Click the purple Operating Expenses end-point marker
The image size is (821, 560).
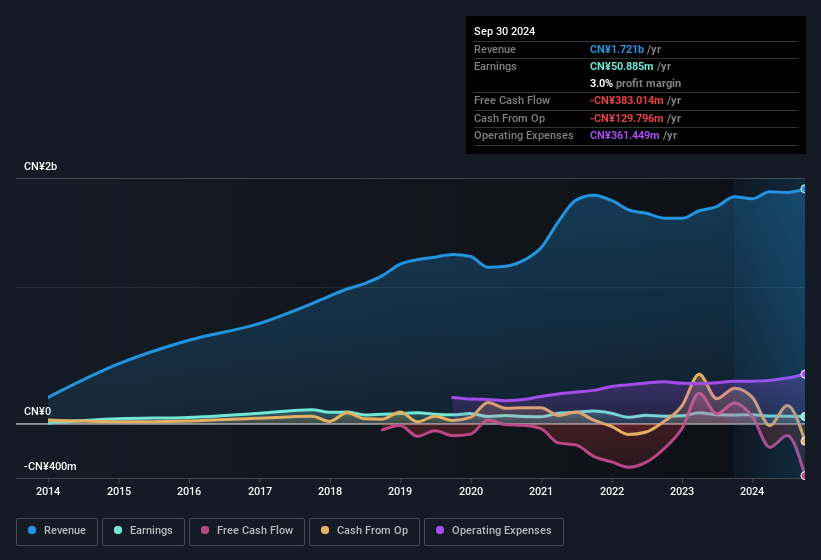[804, 374]
